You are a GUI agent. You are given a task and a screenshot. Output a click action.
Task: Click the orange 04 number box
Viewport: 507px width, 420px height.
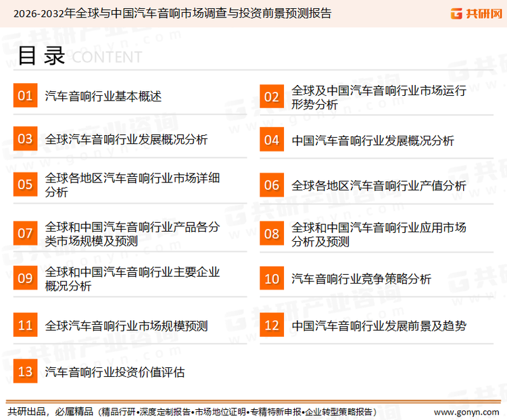(x=272, y=139)
